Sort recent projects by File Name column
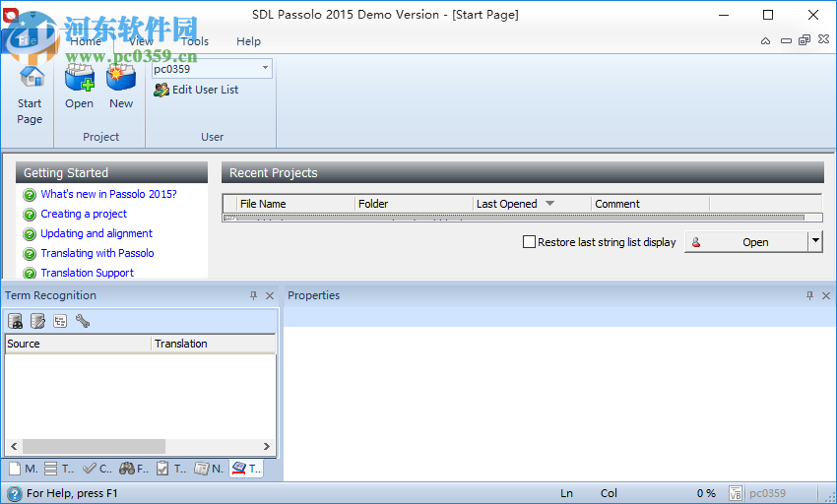This screenshot has height=504, width=837. (295, 204)
